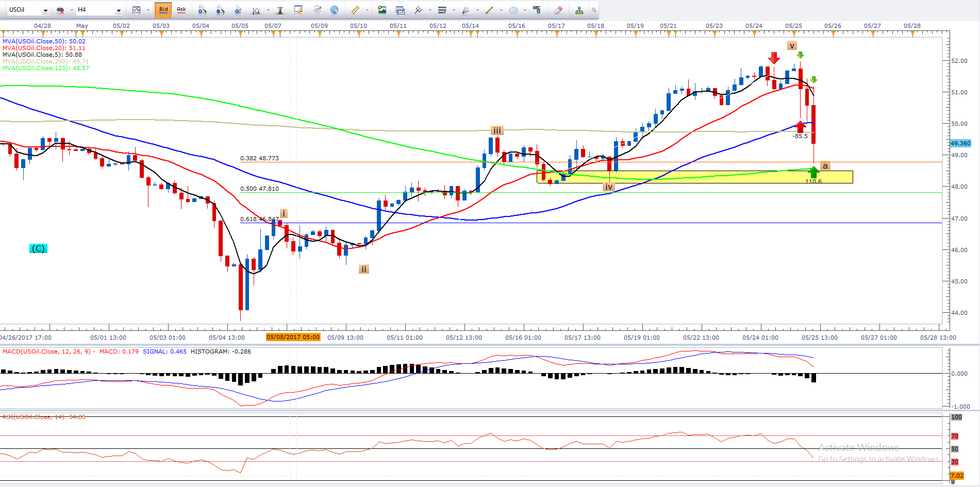Select the ruler measurement tool
Image resolution: width=980 pixels, height=487 pixels.
(355, 10)
